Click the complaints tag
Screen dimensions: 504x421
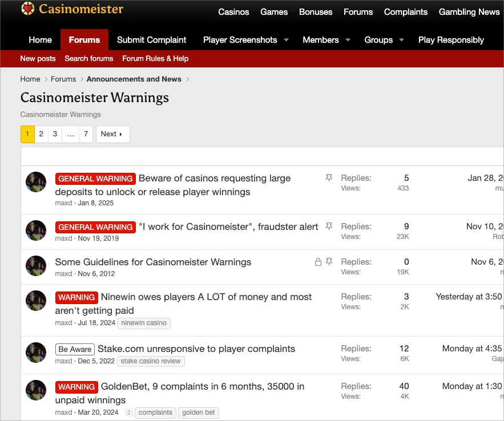tap(156, 412)
